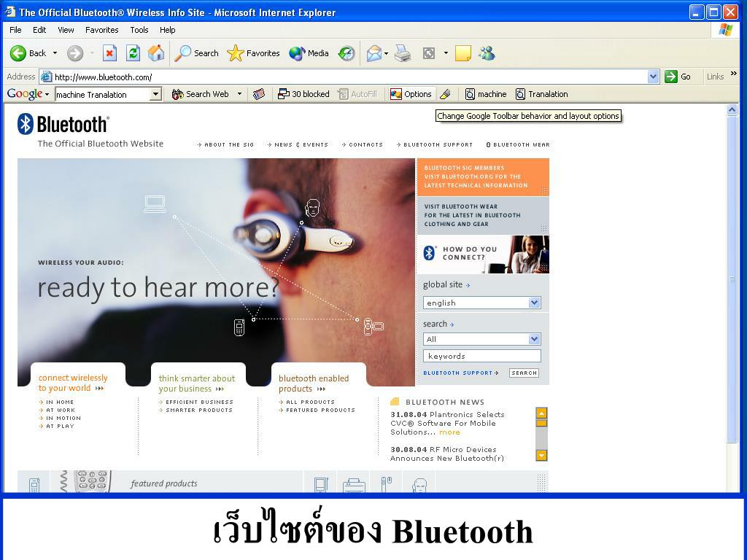
Task: Click the Mail envelope icon
Action: coord(374,53)
